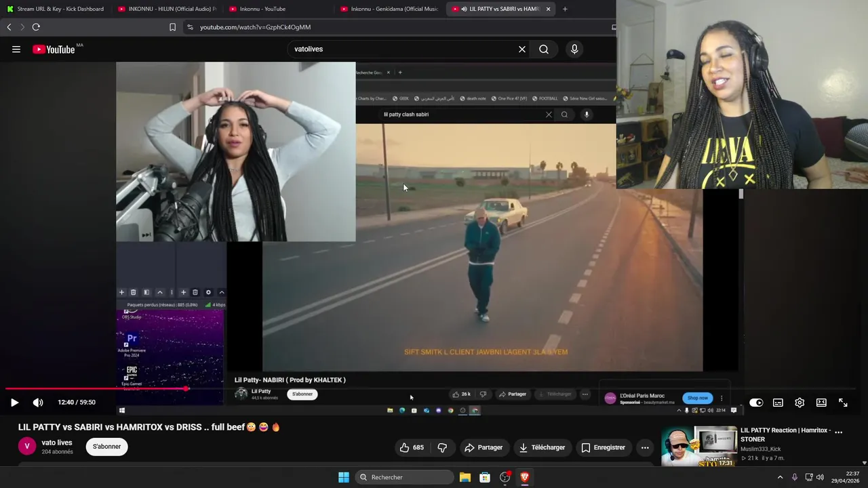Screen dimensions: 868x488
Task: Play the paused video
Action: [x=14, y=403]
